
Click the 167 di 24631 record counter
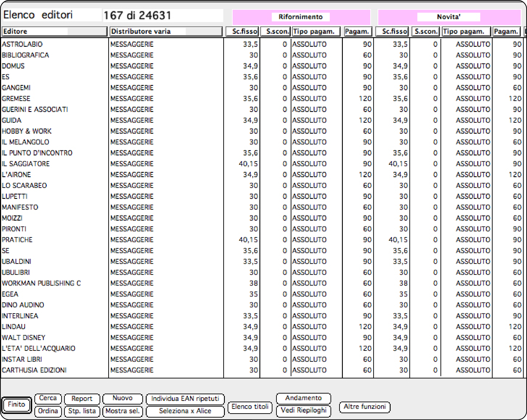point(138,15)
